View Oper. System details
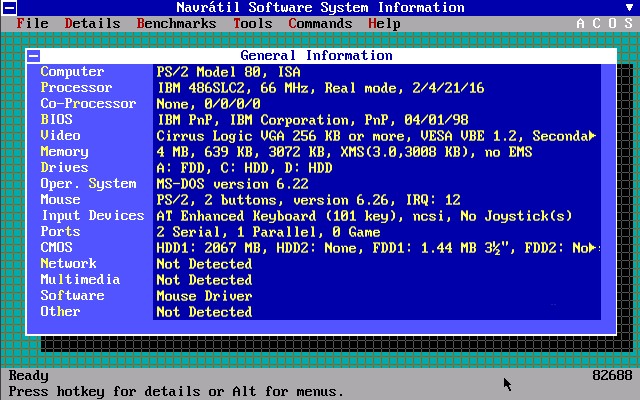The height and width of the screenshot is (400, 640). 88,184
